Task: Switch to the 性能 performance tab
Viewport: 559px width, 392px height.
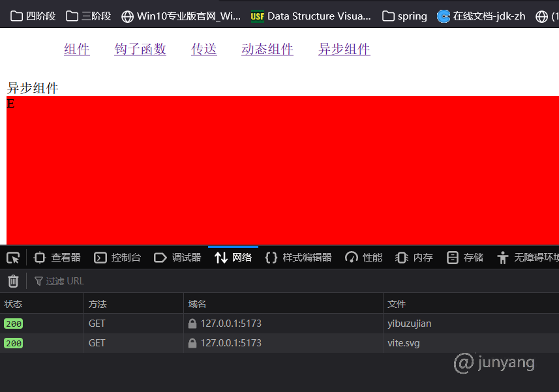Action: (364, 258)
